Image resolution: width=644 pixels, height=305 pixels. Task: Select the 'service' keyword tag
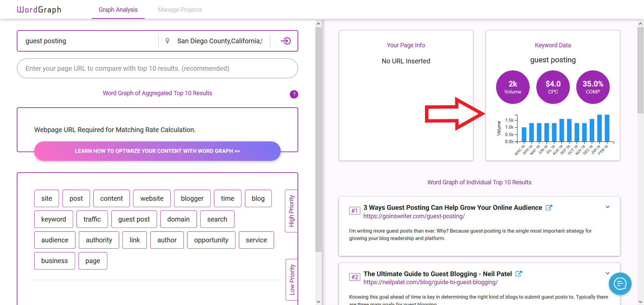point(256,240)
